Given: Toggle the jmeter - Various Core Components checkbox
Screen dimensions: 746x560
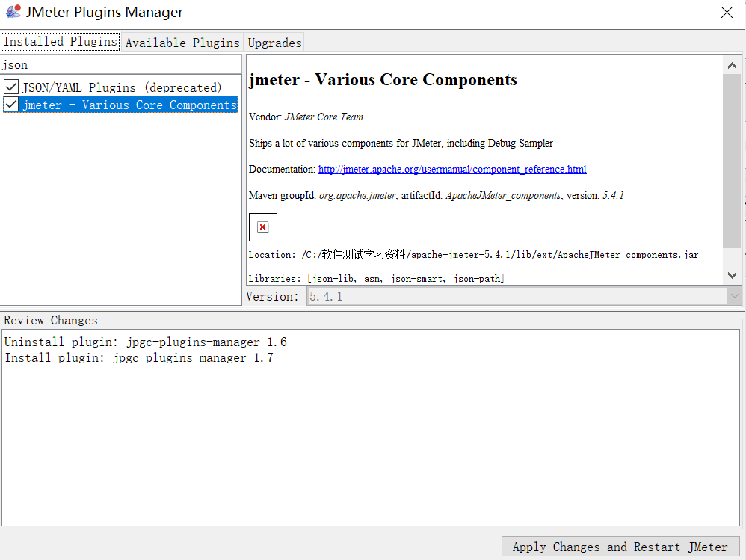Looking at the screenshot, I should (11, 105).
